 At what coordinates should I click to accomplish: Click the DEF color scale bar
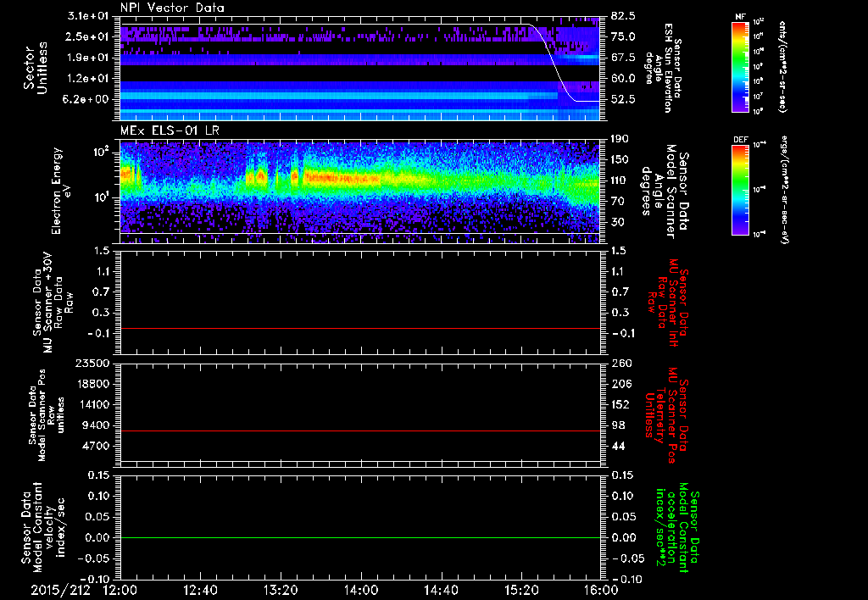[x=737, y=188]
